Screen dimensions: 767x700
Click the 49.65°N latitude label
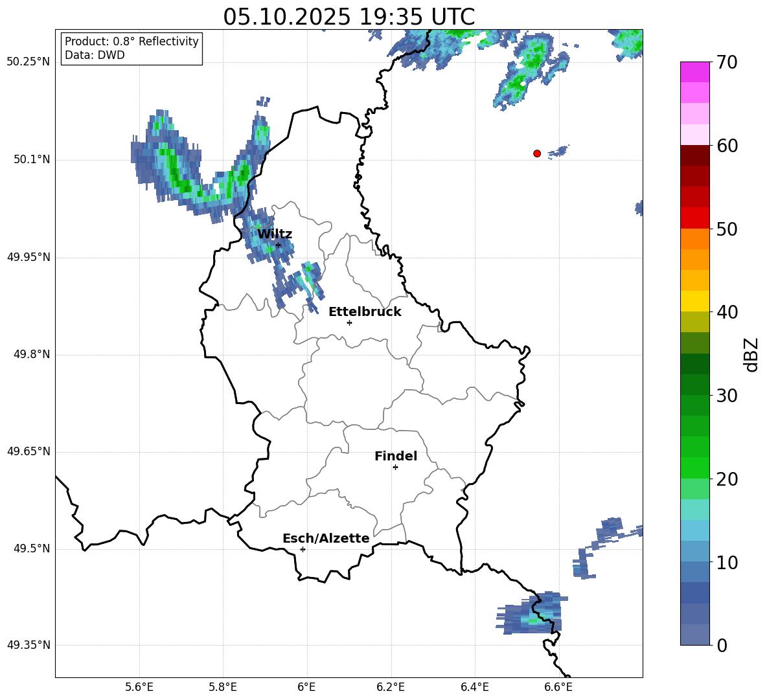click(29, 451)
